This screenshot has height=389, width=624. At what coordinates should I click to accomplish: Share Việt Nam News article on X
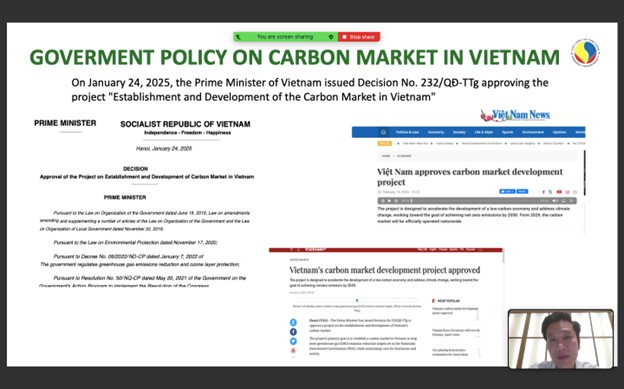(550, 192)
